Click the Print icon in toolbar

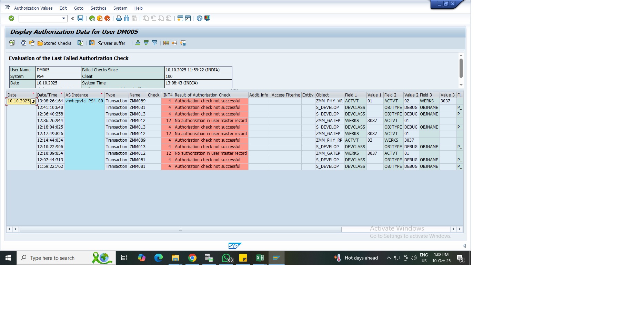119,18
